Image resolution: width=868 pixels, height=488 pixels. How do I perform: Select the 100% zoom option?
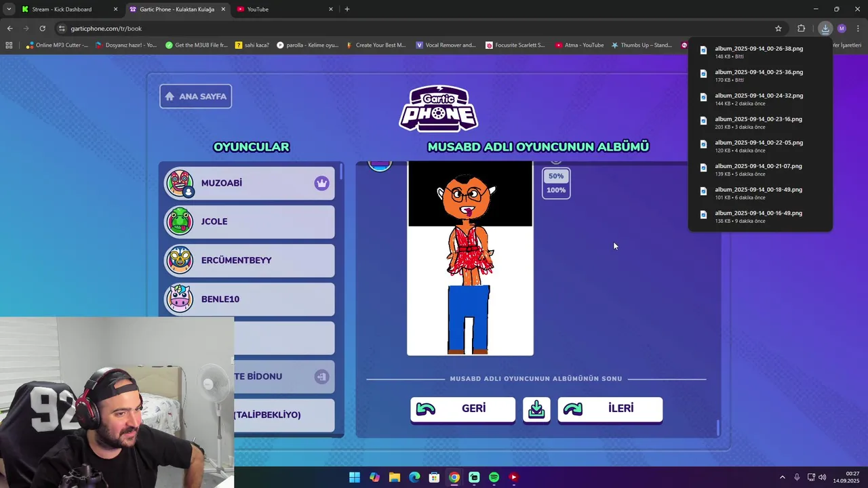[556, 190]
